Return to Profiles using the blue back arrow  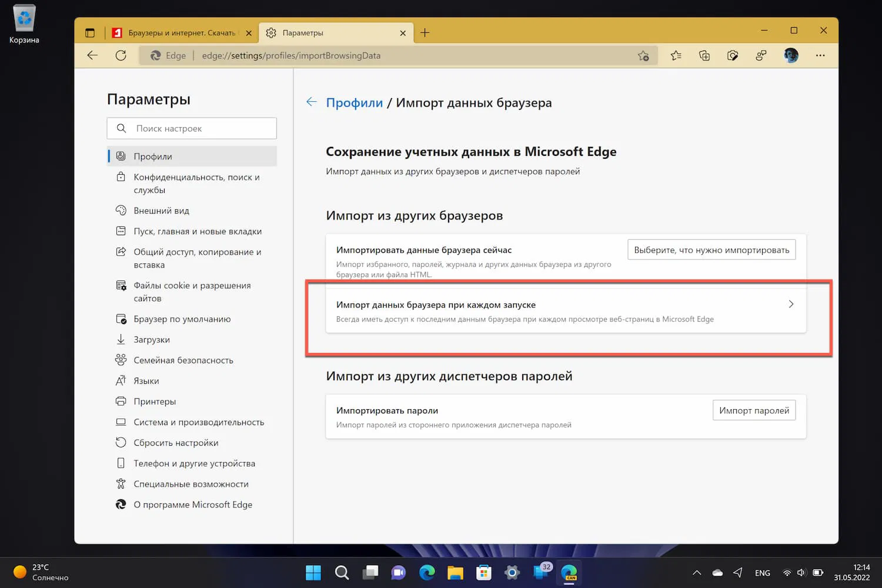click(312, 102)
